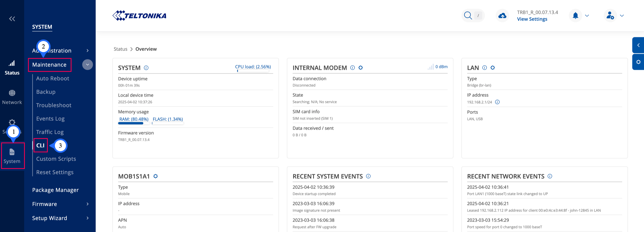Click LAN widget settings gear icon
Viewport: 644px width, 232px height.
coord(492,68)
